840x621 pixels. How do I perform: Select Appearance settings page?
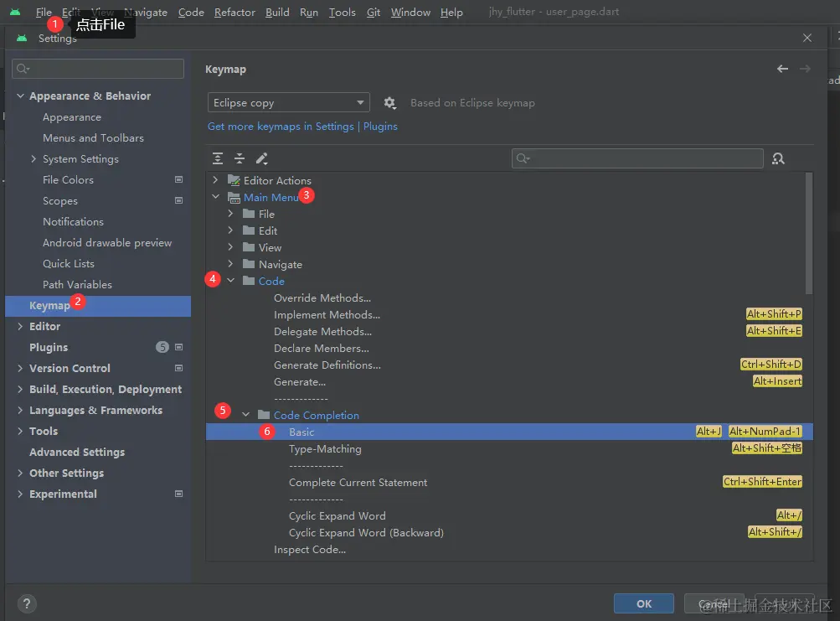(x=72, y=116)
